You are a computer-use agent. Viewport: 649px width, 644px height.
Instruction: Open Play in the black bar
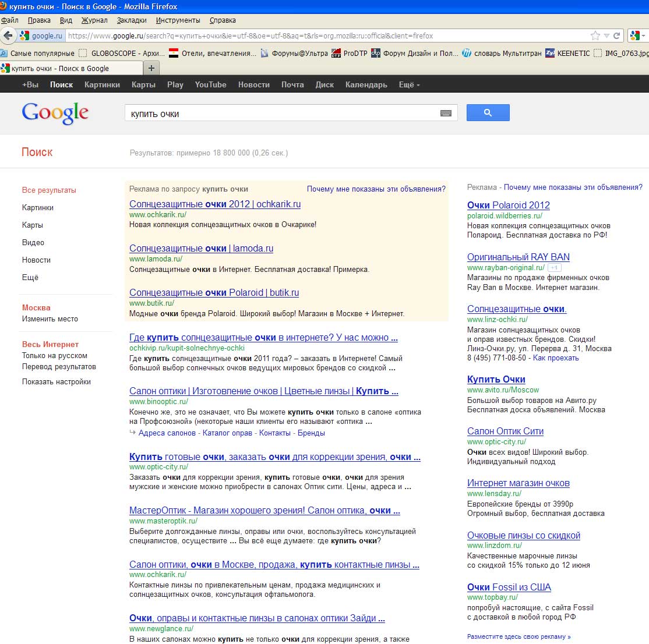click(x=175, y=85)
